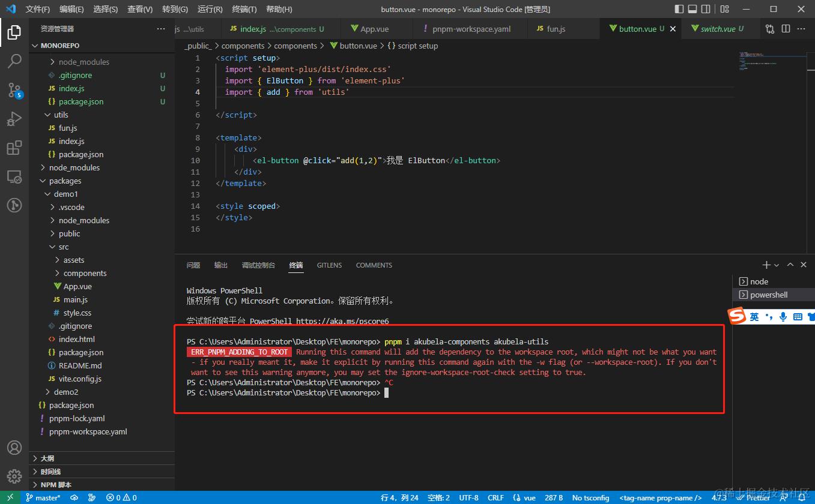
Task: Click the new terminal plus icon
Action: pos(766,265)
